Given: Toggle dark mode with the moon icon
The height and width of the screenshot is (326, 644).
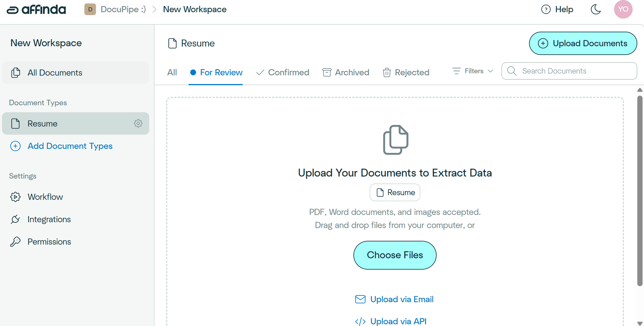Looking at the screenshot, I should point(596,9).
